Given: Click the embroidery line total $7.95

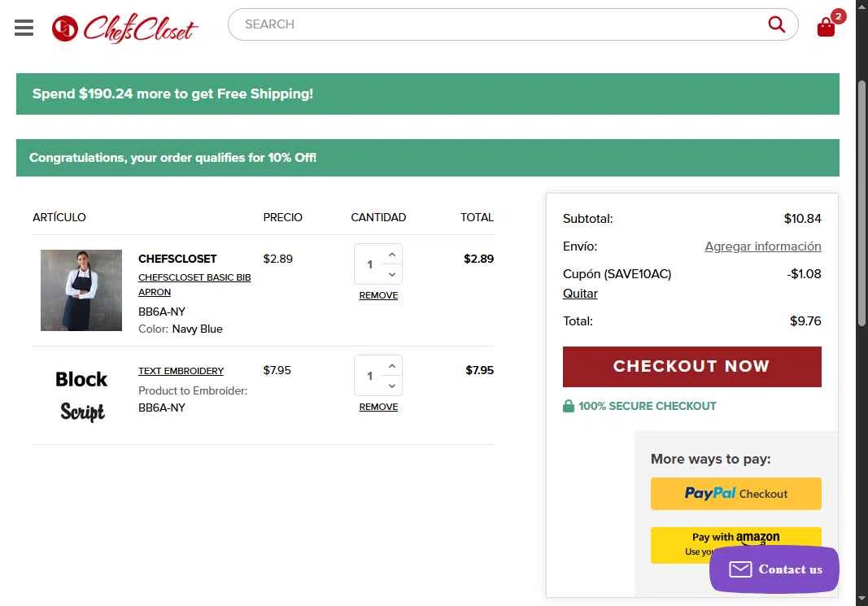Looking at the screenshot, I should [479, 370].
